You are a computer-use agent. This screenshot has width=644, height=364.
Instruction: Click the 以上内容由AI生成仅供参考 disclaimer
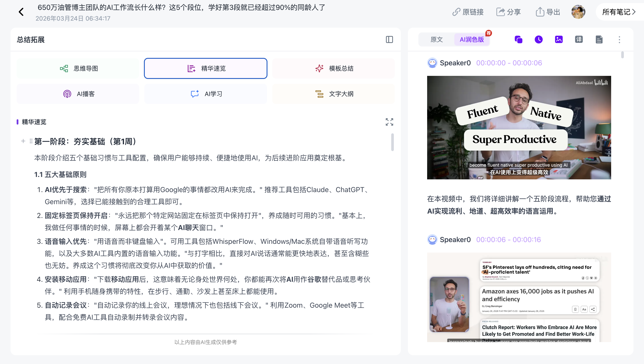pyautogui.click(x=205, y=342)
